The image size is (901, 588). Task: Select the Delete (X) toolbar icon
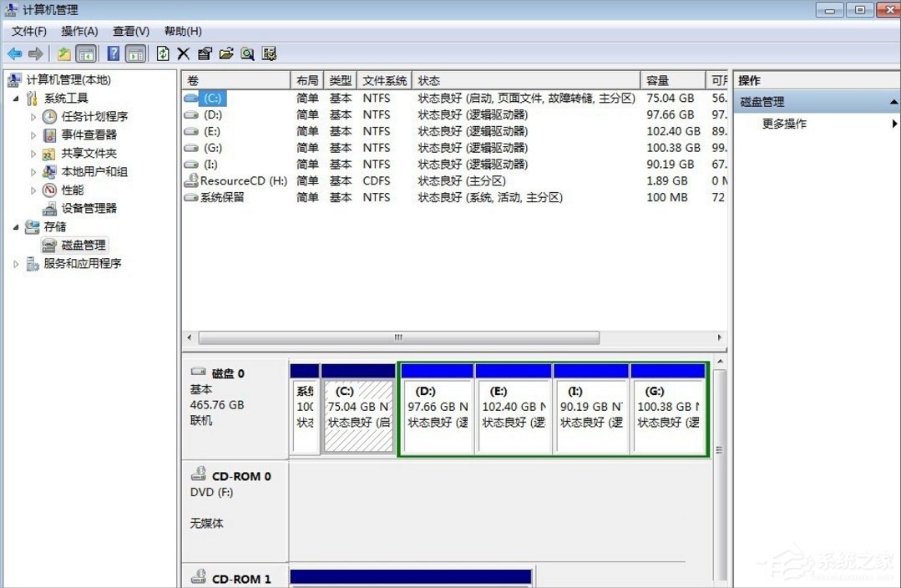coord(182,53)
